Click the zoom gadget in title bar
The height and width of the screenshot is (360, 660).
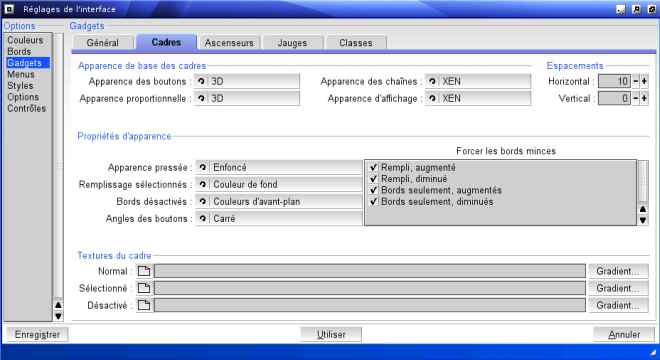pos(636,9)
